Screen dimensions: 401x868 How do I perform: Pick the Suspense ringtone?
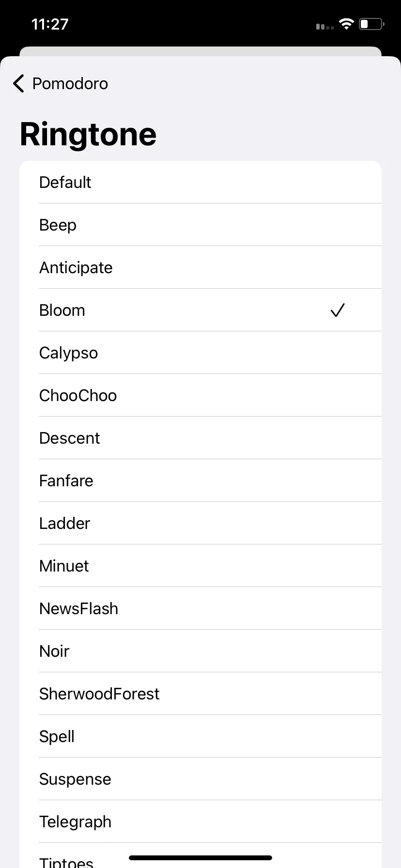(200, 779)
